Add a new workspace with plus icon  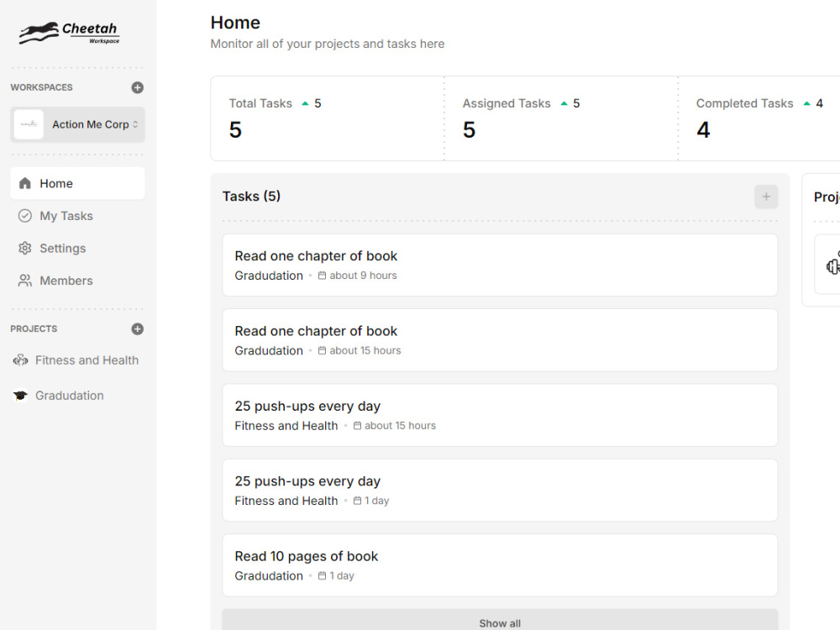[137, 87]
